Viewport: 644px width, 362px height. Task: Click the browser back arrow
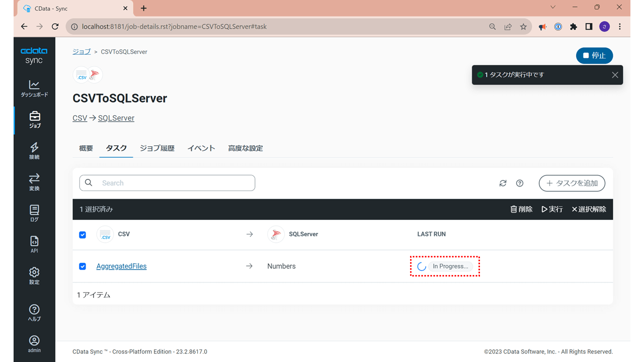point(24,27)
